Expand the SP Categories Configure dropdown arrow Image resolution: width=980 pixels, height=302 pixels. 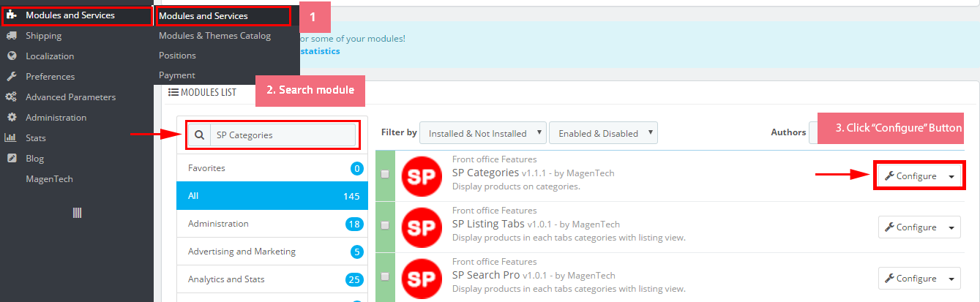[951, 176]
